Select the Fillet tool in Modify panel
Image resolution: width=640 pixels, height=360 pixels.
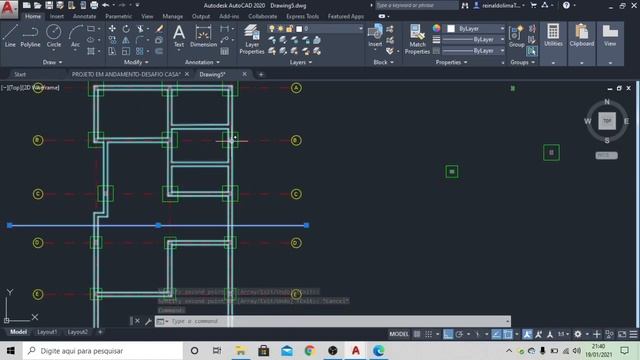coord(140,40)
